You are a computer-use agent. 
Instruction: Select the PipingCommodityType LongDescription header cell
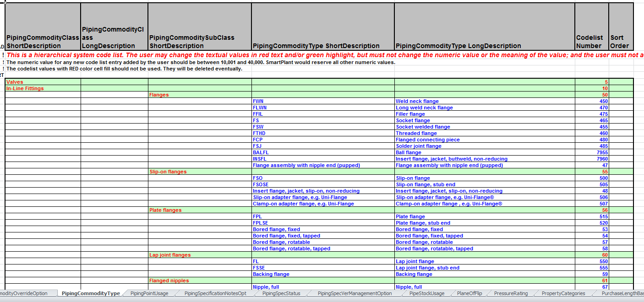[x=485, y=27]
